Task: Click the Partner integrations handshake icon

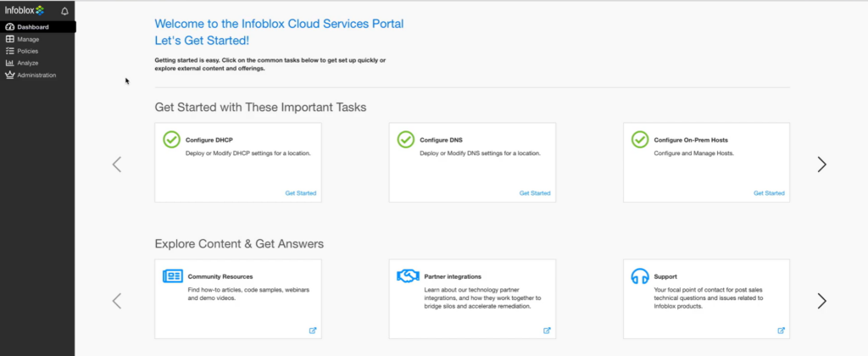Action: [x=407, y=276]
